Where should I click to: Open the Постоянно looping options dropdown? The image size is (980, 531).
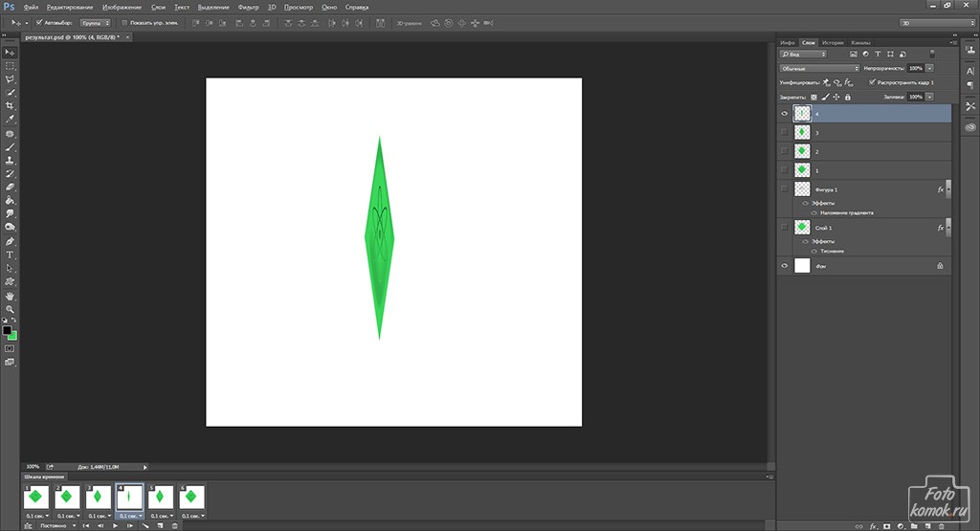pyautogui.click(x=57, y=526)
